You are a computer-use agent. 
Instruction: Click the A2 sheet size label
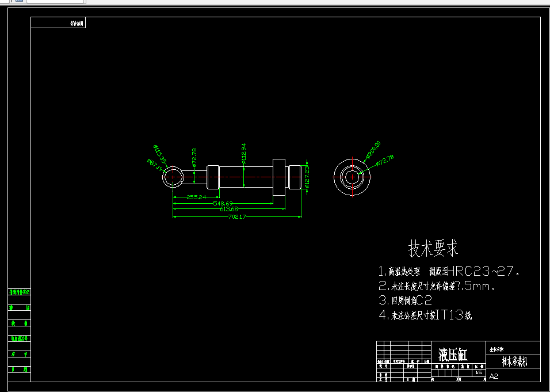494,376
